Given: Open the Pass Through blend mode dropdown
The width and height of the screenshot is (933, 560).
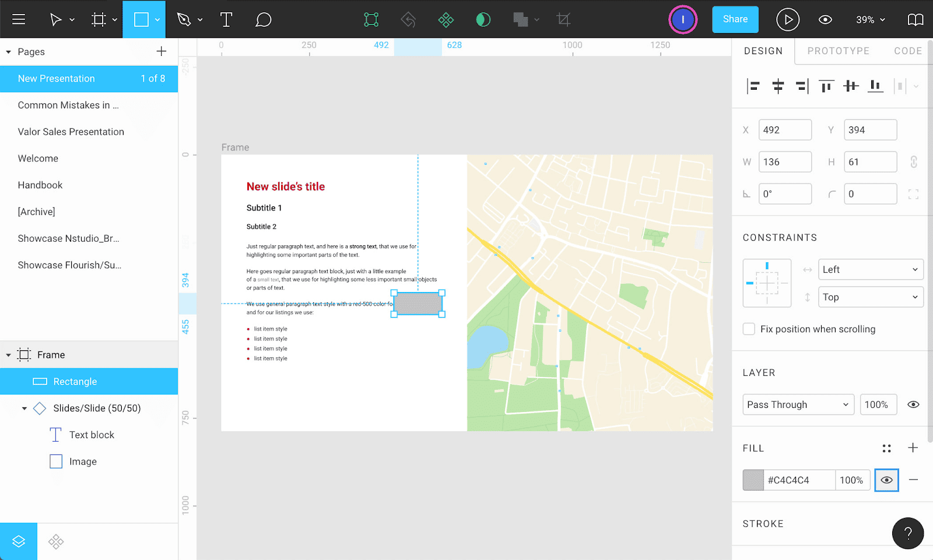Looking at the screenshot, I should [x=798, y=404].
